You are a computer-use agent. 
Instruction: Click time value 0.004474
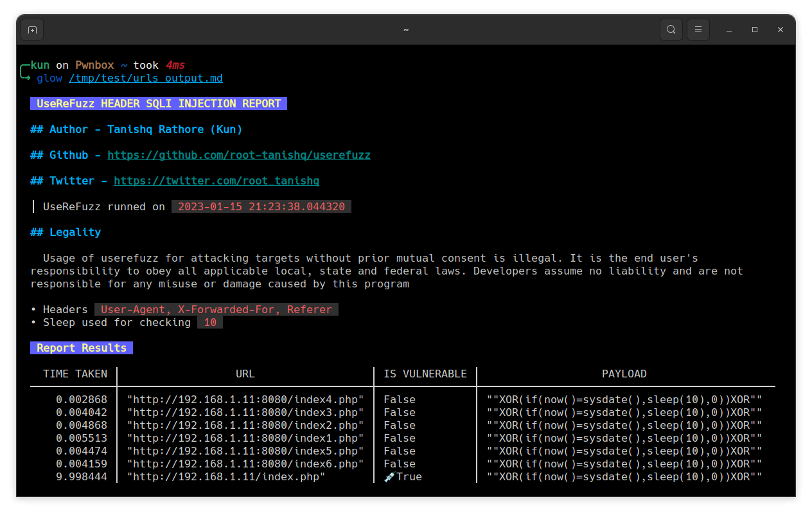click(x=82, y=451)
